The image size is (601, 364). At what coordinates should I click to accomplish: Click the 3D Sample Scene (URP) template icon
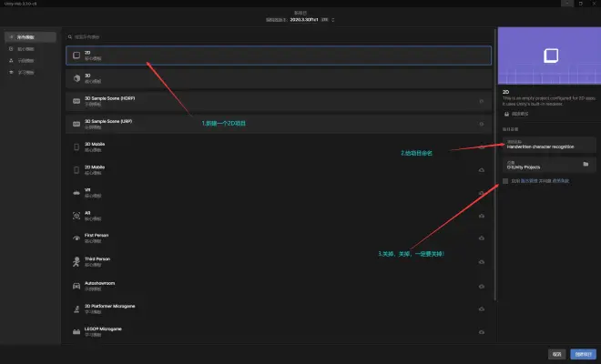coord(76,124)
